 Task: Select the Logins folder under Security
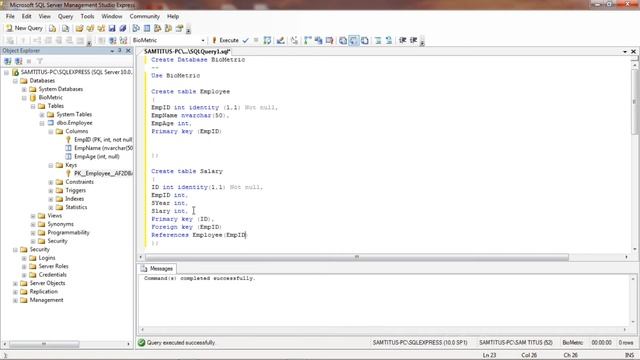coord(42,258)
